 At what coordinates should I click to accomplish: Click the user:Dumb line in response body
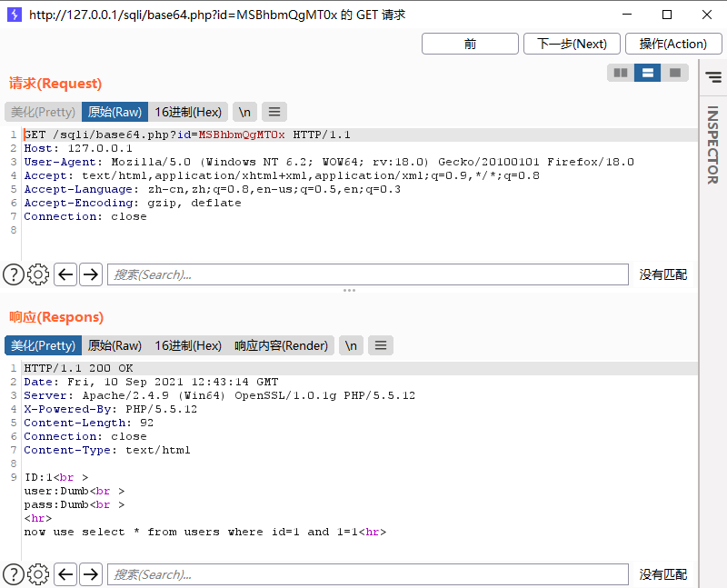(75, 491)
